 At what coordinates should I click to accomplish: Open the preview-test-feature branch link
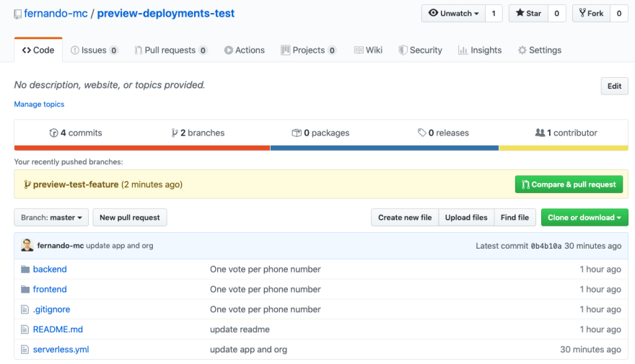click(76, 185)
